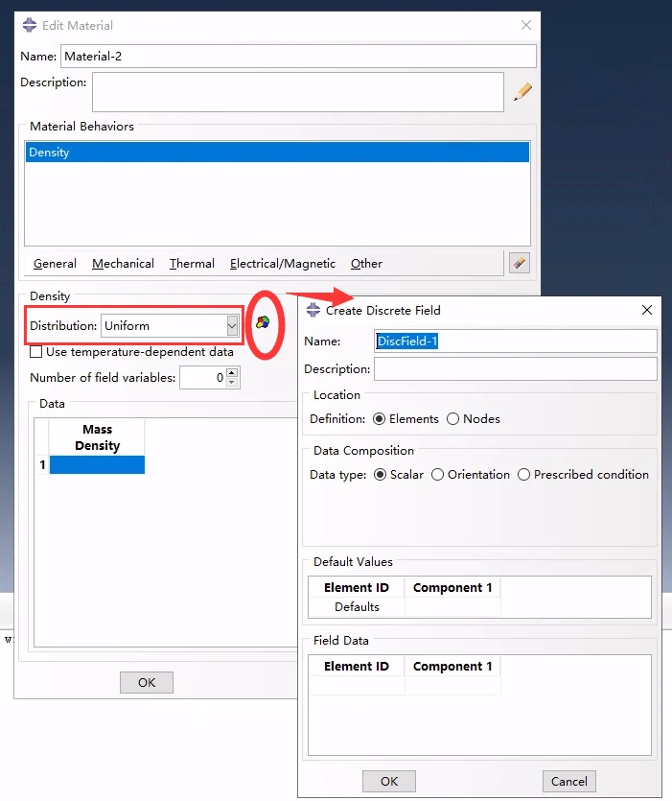
Task: Close the Create Discrete Field dialog
Action: coord(646,310)
